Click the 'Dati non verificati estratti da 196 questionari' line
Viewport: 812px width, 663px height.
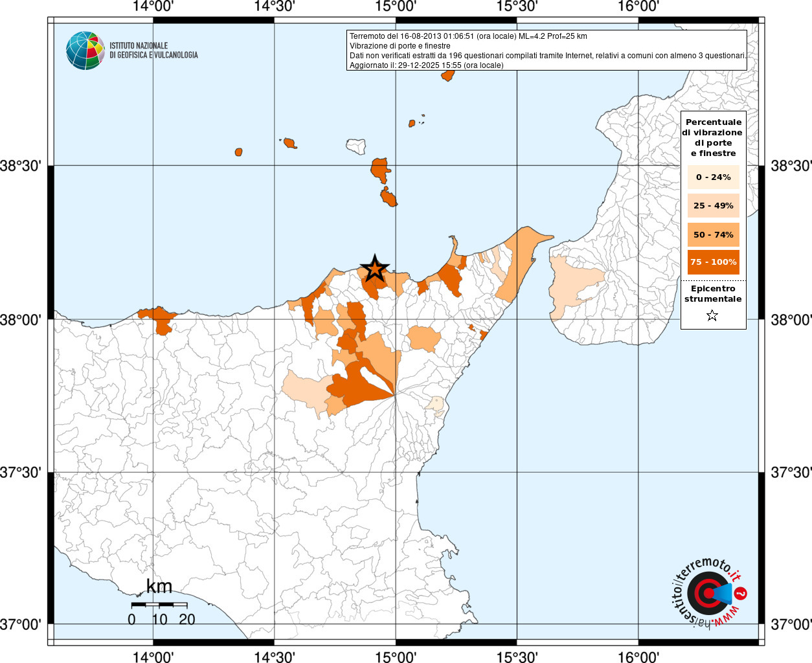(x=548, y=56)
